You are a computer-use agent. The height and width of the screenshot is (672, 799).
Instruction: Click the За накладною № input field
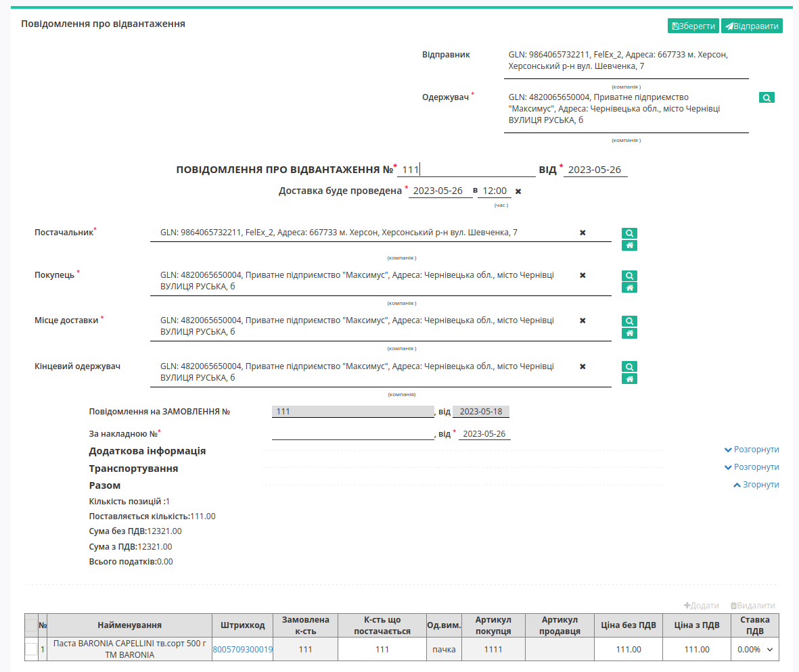click(352, 435)
